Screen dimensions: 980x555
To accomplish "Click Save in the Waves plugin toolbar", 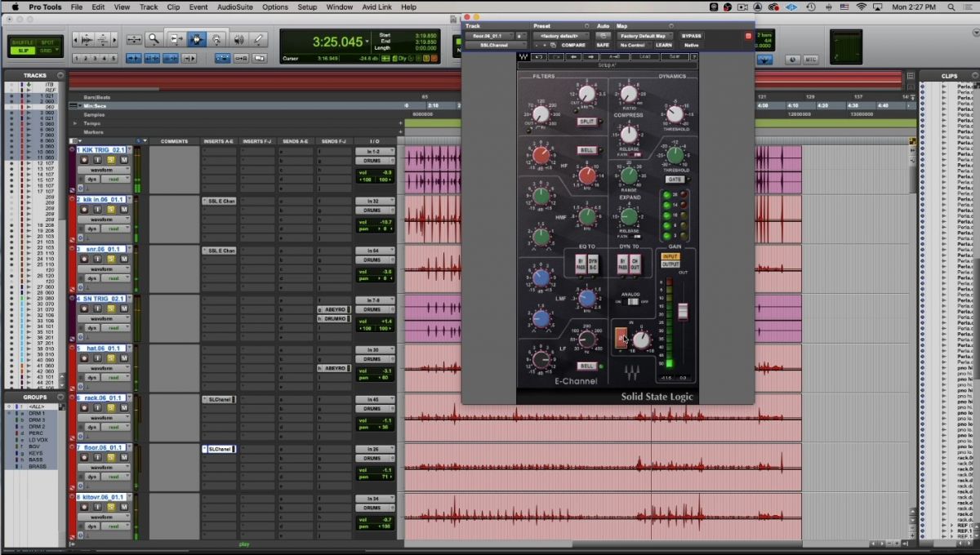I will pos(675,56).
